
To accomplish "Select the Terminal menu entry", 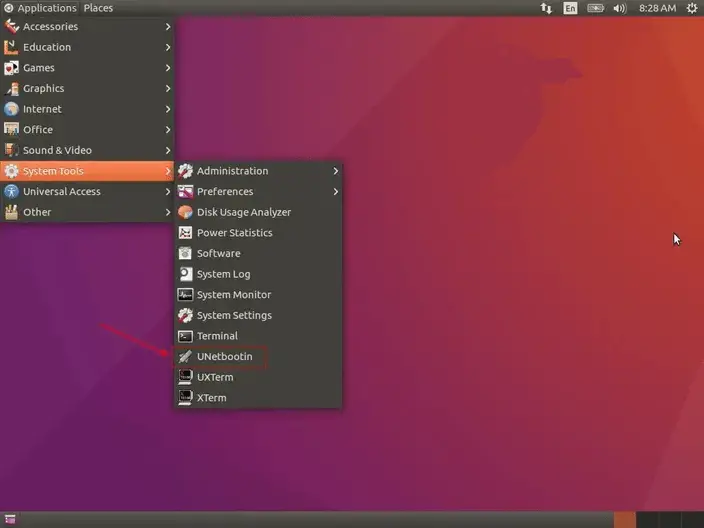I will click(258, 336).
